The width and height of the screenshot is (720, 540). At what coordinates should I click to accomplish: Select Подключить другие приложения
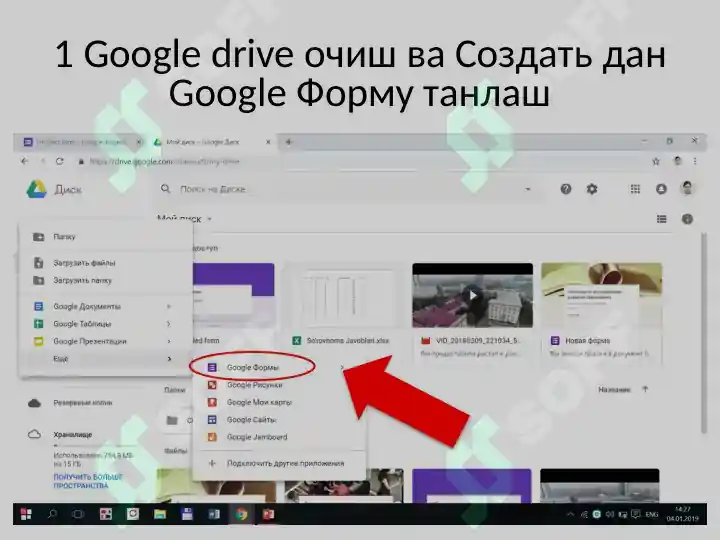[279, 463]
